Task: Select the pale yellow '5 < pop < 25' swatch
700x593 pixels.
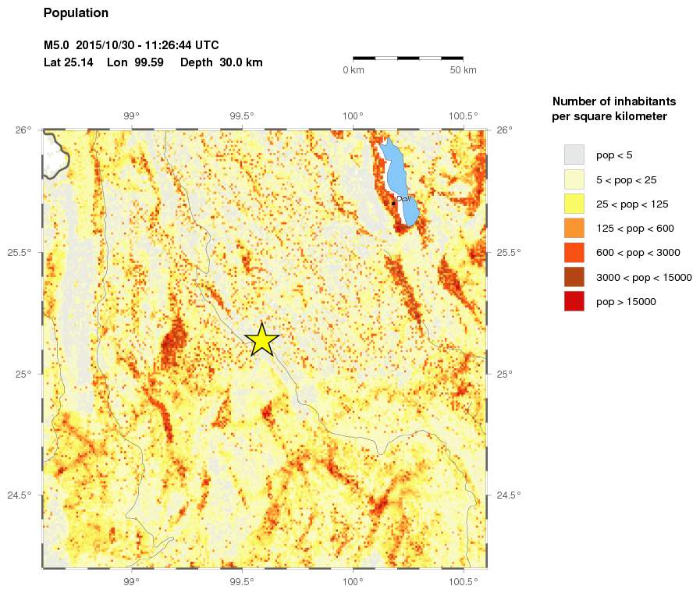Action: [574, 179]
